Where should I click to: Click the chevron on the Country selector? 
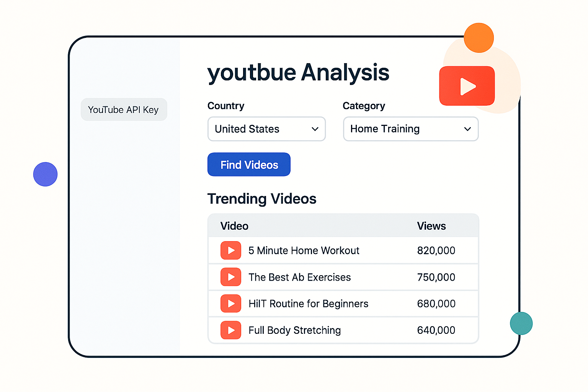315,129
